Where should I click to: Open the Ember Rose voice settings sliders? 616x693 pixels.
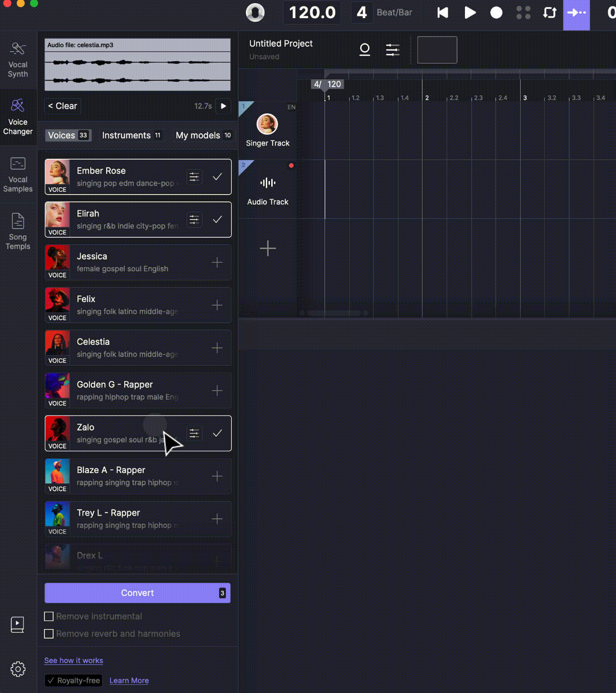click(194, 177)
